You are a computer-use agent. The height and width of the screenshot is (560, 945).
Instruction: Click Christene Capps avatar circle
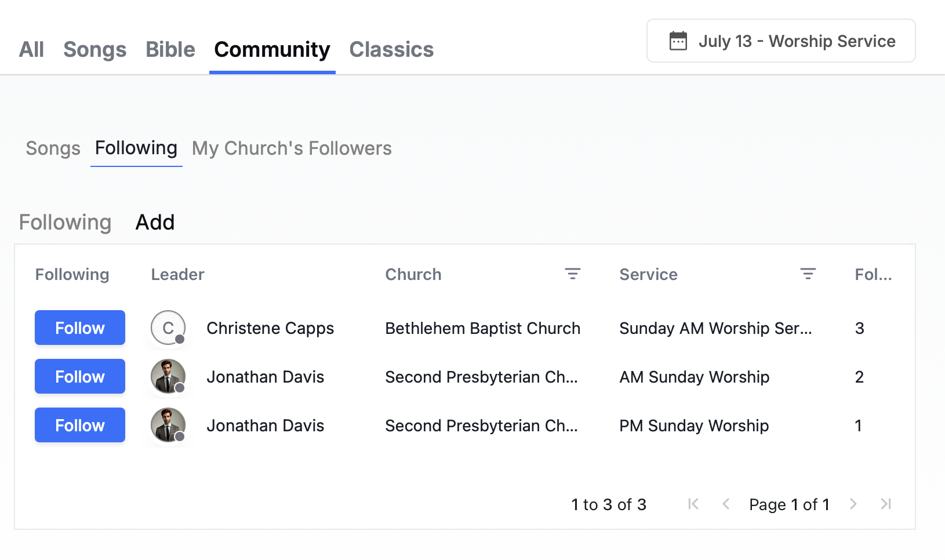pyautogui.click(x=168, y=328)
